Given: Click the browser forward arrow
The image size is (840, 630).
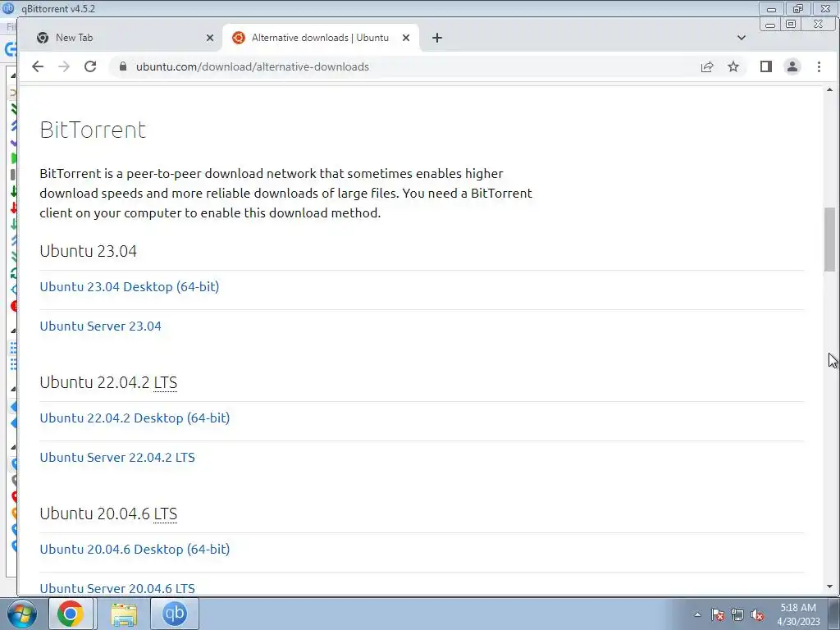Looking at the screenshot, I should point(64,66).
